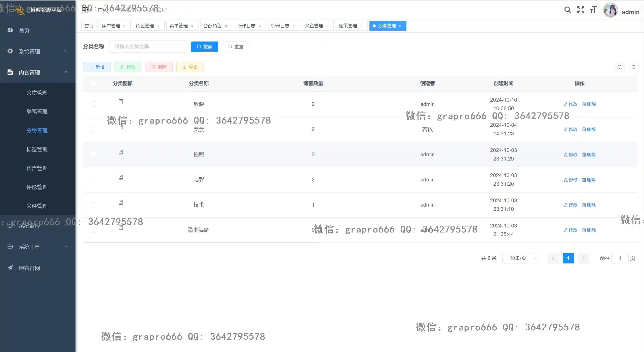
Task: Select the 技术 row checkbox
Action: tap(93, 205)
